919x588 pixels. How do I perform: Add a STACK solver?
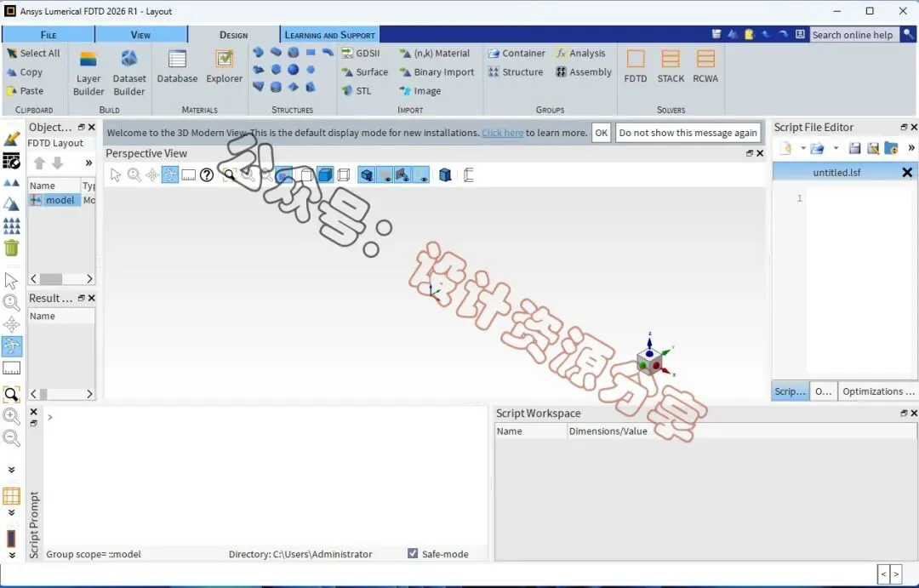671,67
